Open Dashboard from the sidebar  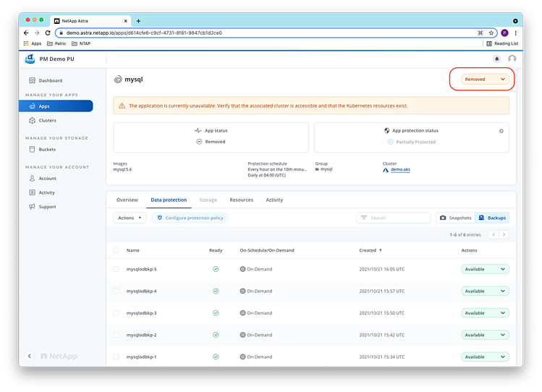[x=50, y=80]
